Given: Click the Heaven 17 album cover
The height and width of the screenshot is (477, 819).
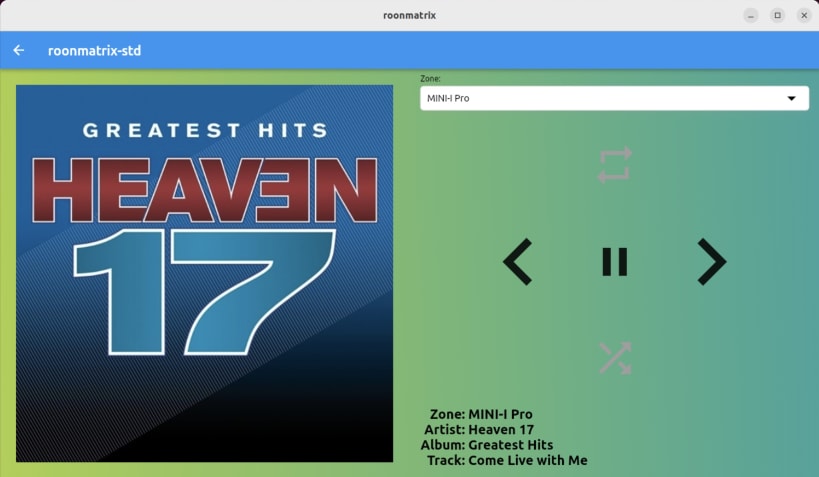Looking at the screenshot, I should pos(204,273).
